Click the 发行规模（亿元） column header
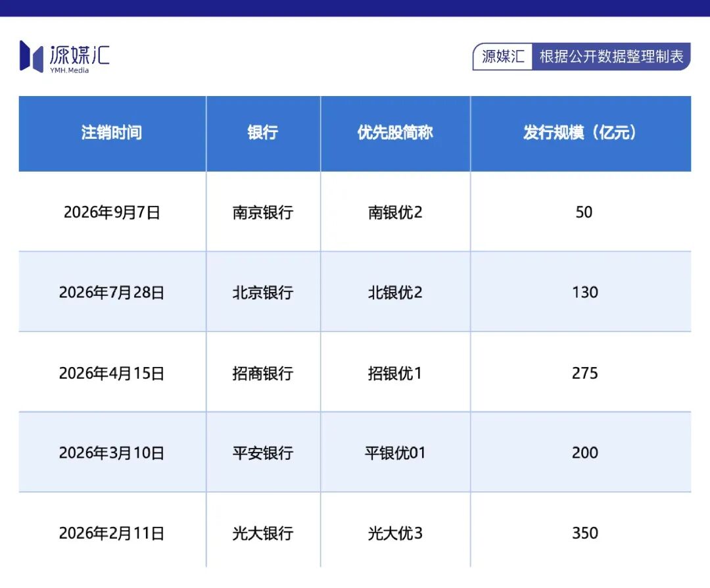Viewport: 710px width, 588px height. click(x=580, y=133)
